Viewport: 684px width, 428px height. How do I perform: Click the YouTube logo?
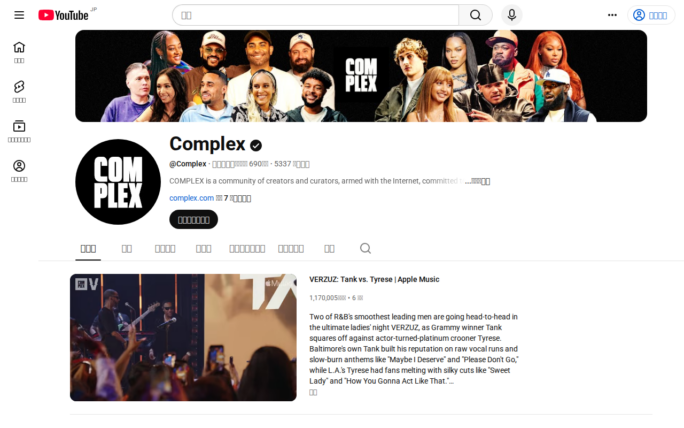tap(64, 15)
